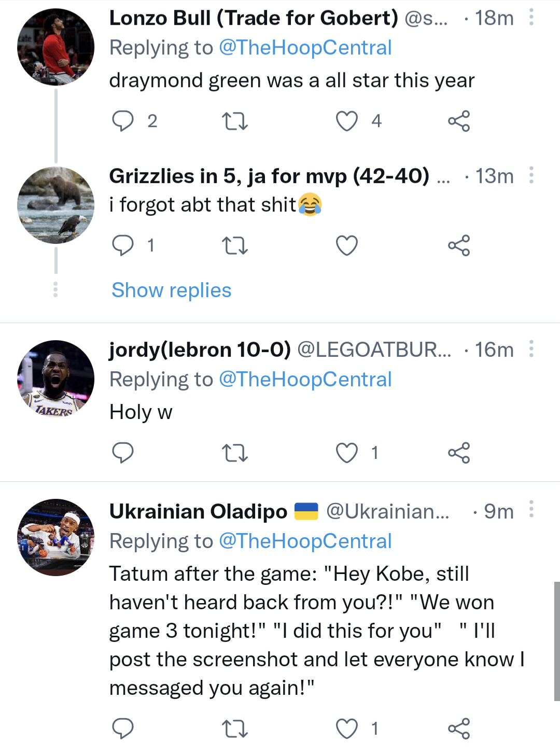Retweet jordy's 'Holy w' reply

pos(235,453)
